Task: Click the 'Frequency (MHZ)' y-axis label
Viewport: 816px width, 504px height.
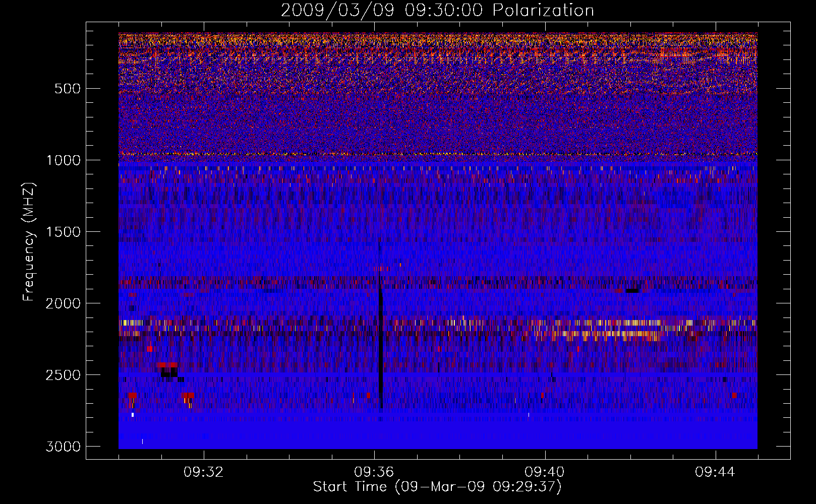Action: (29, 242)
